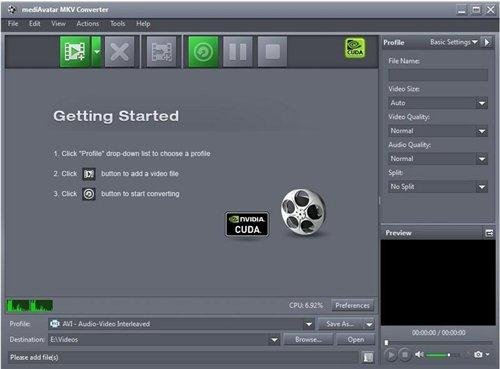The width and height of the screenshot is (500, 369).
Task: Pop out the Preview panel window icon
Action: click(489, 233)
